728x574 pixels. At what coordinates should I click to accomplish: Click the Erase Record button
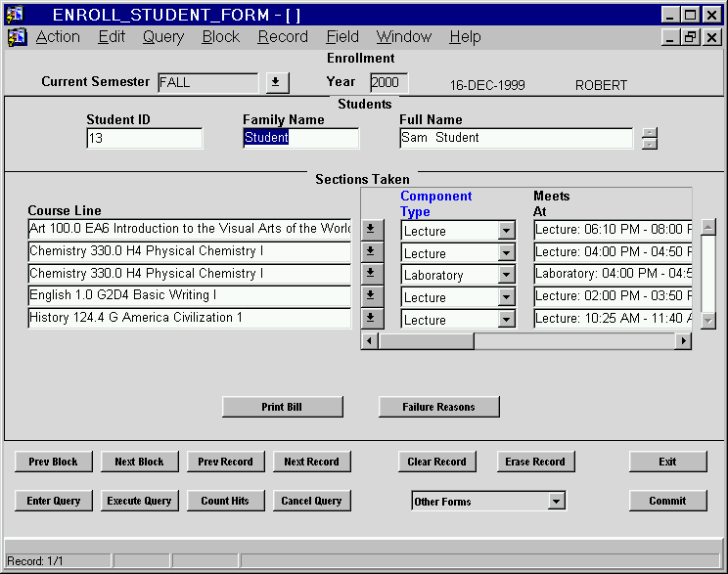coord(535,462)
